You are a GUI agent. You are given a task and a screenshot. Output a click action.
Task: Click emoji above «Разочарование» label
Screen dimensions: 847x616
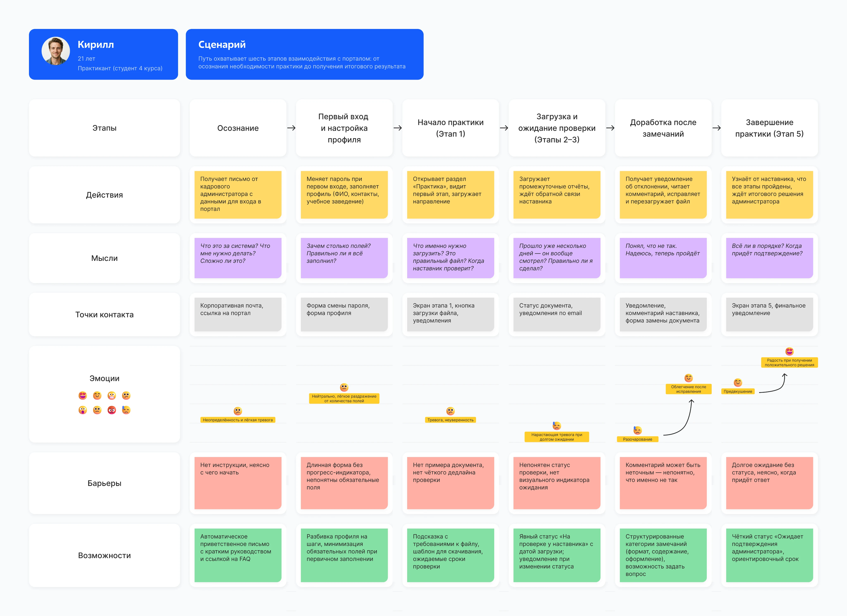point(638,430)
